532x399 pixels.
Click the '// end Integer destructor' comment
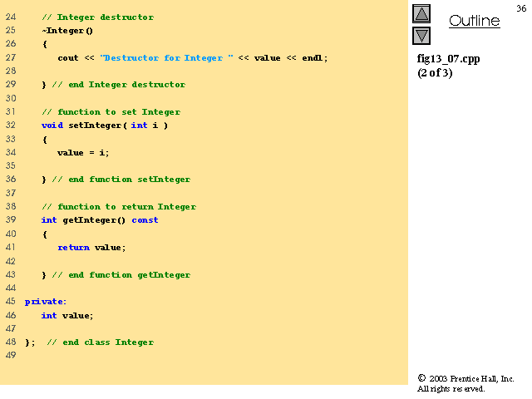click(x=119, y=85)
